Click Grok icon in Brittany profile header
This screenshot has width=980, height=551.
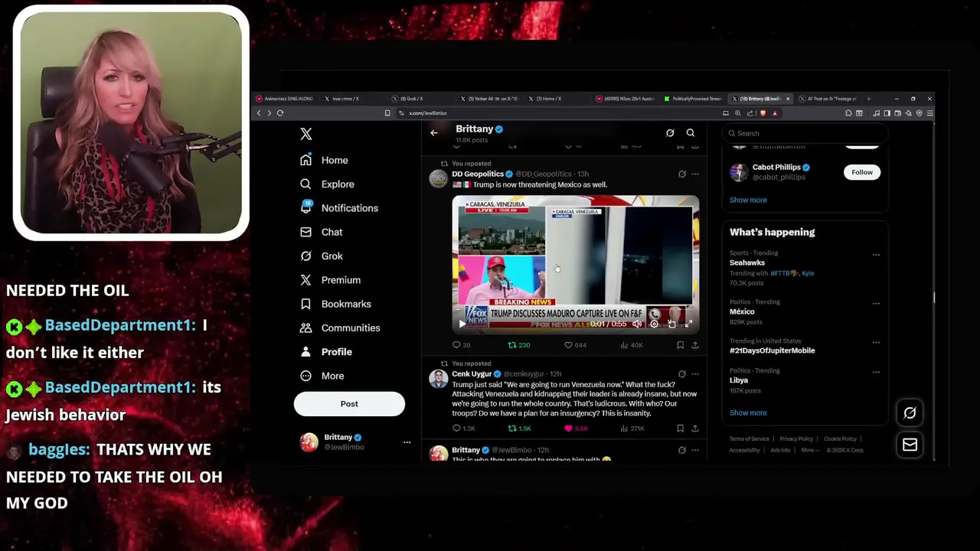point(670,133)
